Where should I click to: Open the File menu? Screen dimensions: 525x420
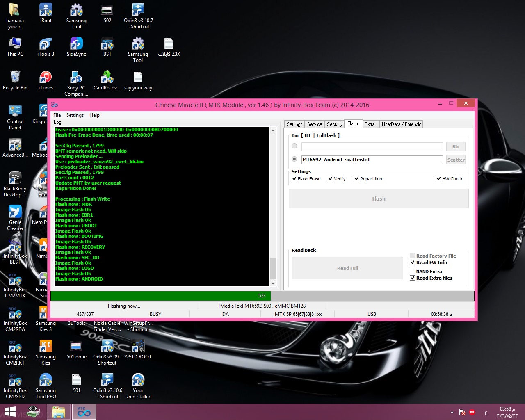click(x=57, y=115)
